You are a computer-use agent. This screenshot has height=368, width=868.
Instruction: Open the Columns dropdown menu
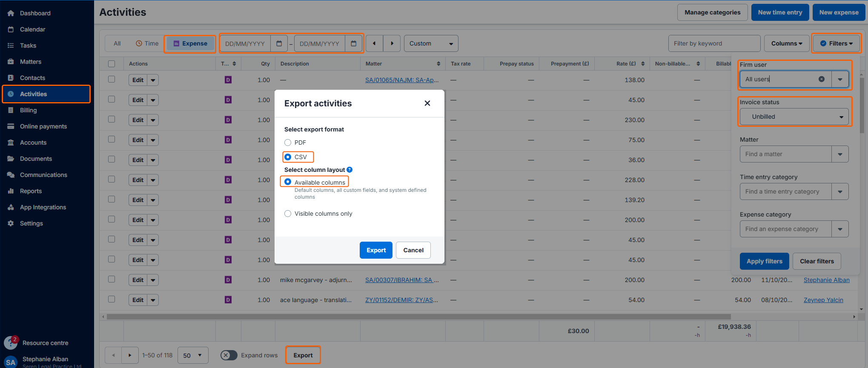click(x=786, y=43)
